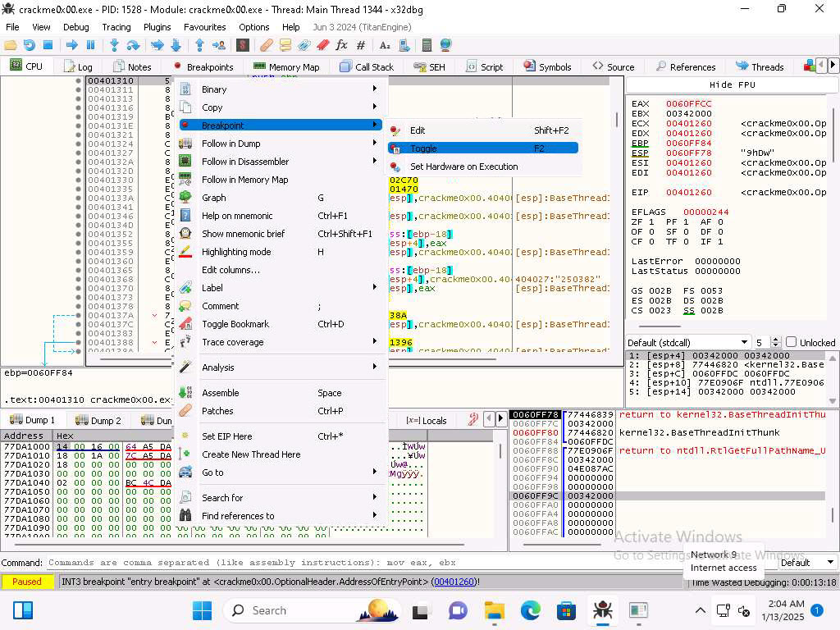Choose Set Hardware on Execution

pyautogui.click(x=463, y=167)
